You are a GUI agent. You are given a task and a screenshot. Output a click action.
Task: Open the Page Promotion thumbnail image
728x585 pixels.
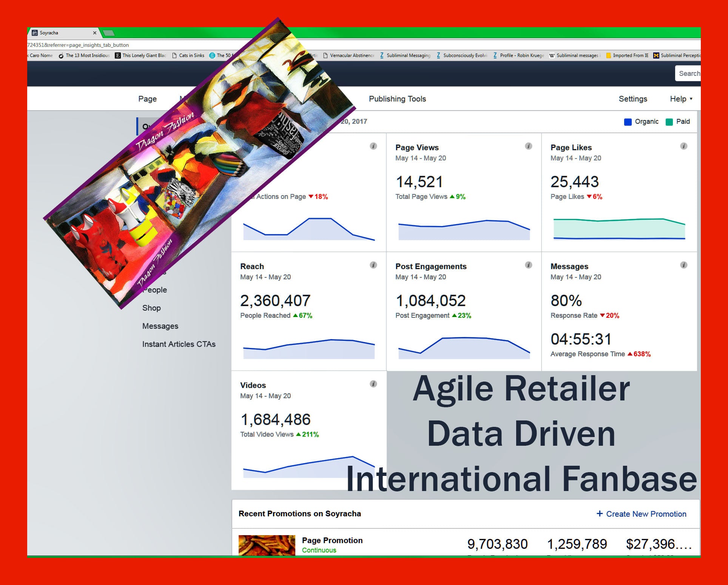pyautogui.click(x=267, y=545)
